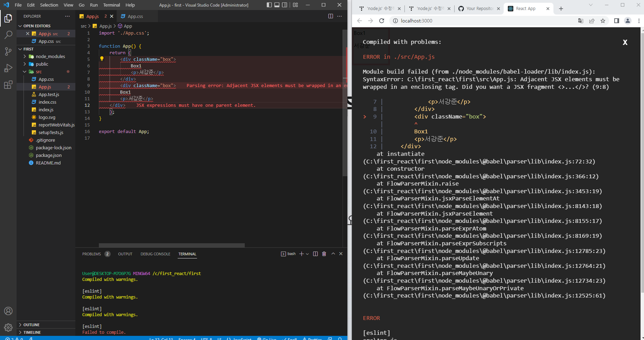Click the App symbol in the breadcrumb
Image resolution: width=644 pixels, height=340 pixels.
(125, 26)
